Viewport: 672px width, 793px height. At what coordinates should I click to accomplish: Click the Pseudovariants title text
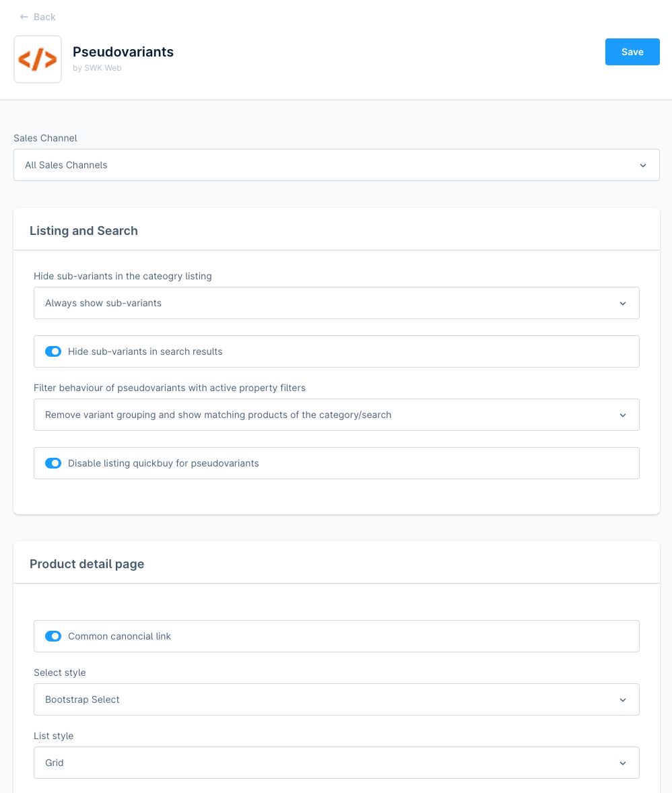coord(123,52)
